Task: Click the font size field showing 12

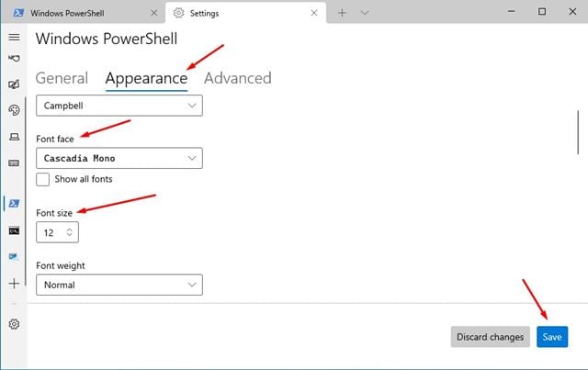Action: click(x=57, y=232)
